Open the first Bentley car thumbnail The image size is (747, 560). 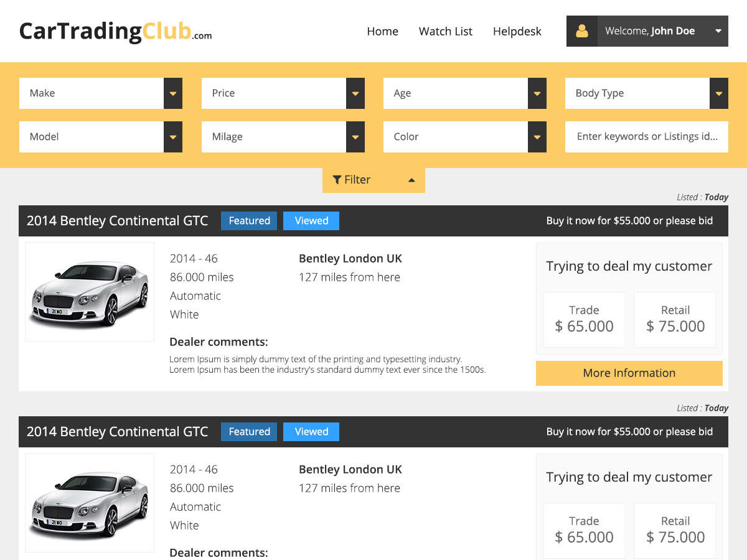(90, 292)
